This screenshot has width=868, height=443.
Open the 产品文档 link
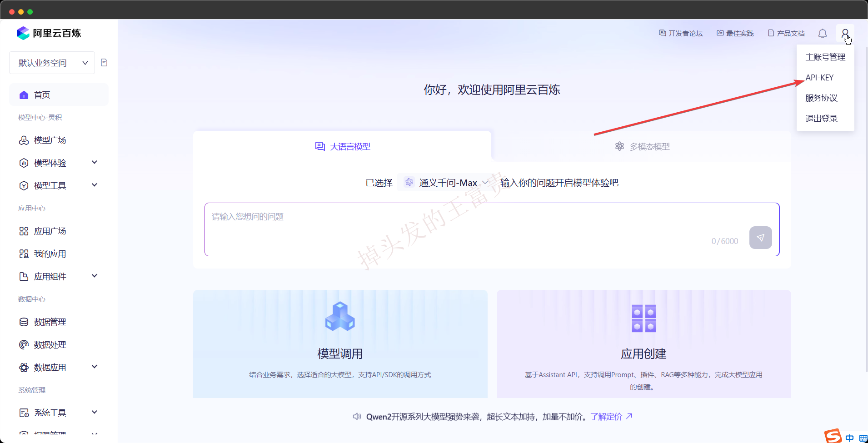click(x=786, y=34)
